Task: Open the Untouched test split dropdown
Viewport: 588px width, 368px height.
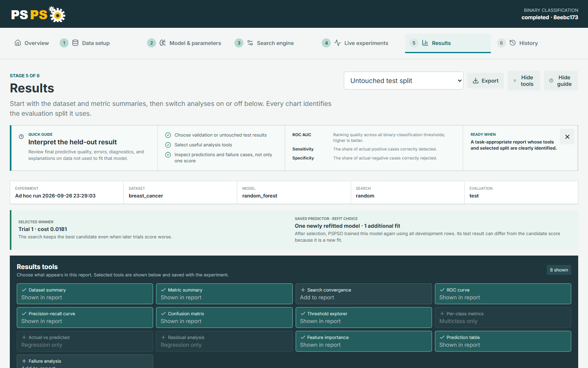Action: point(403,81)
